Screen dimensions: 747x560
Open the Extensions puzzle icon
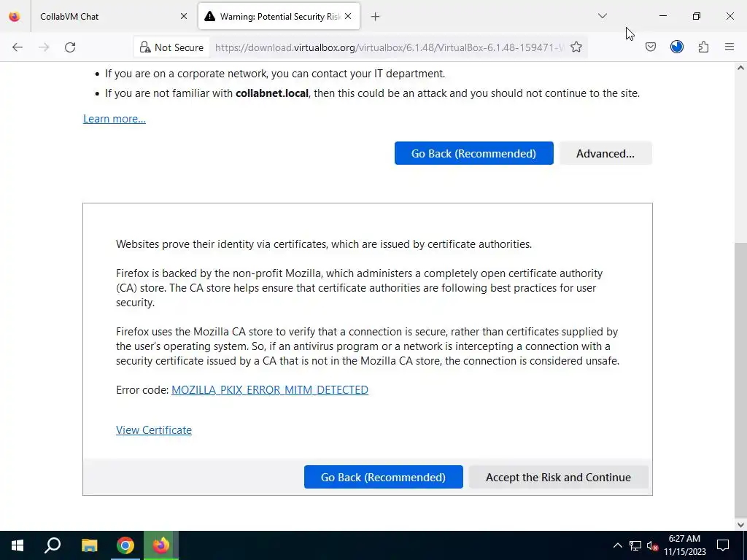(703, 47)
